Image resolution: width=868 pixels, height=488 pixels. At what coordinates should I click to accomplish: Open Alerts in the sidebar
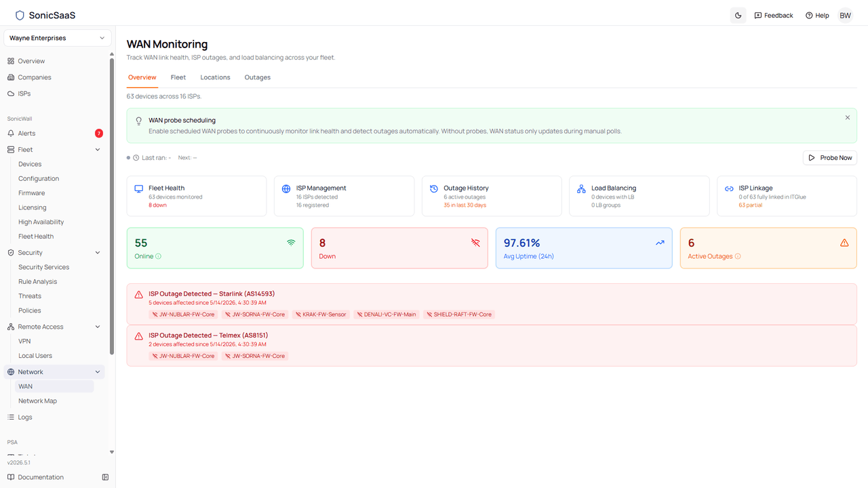26,134
